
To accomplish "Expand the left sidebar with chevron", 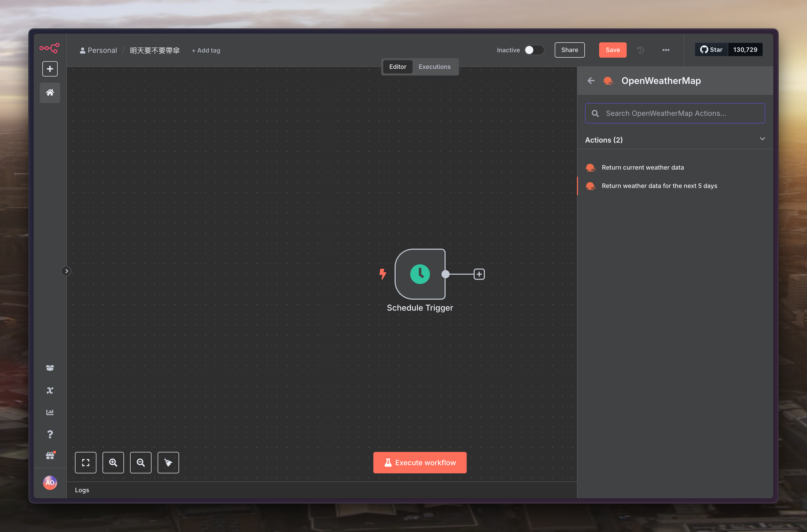I will tap(67, 271).
